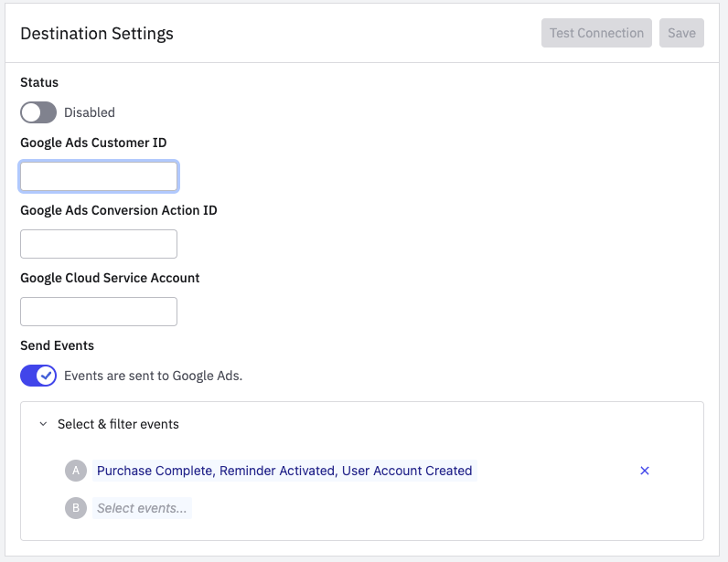This screenshot has width=728, height=562.
Task: Focus the Google Ads Customer ID field
Action: tap(99, 176)
